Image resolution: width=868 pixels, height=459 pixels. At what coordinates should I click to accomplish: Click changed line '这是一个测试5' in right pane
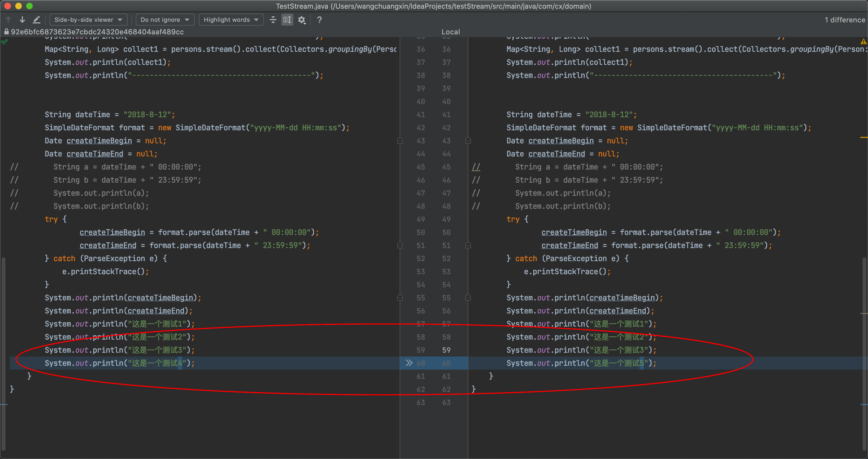click(581, 363)
